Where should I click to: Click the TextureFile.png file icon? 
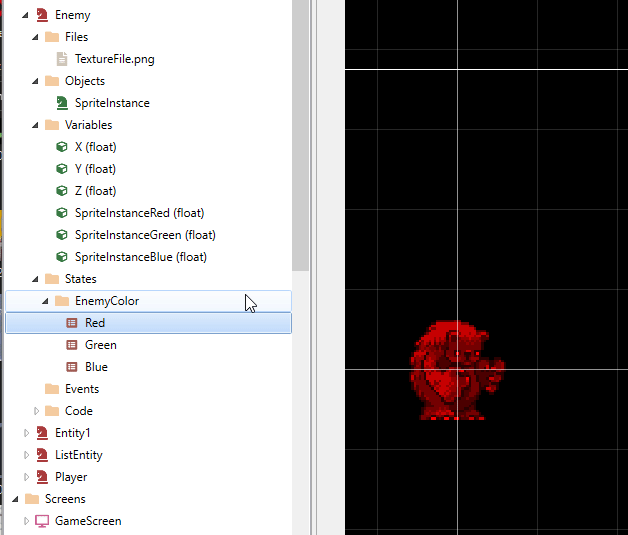point(62,59)
